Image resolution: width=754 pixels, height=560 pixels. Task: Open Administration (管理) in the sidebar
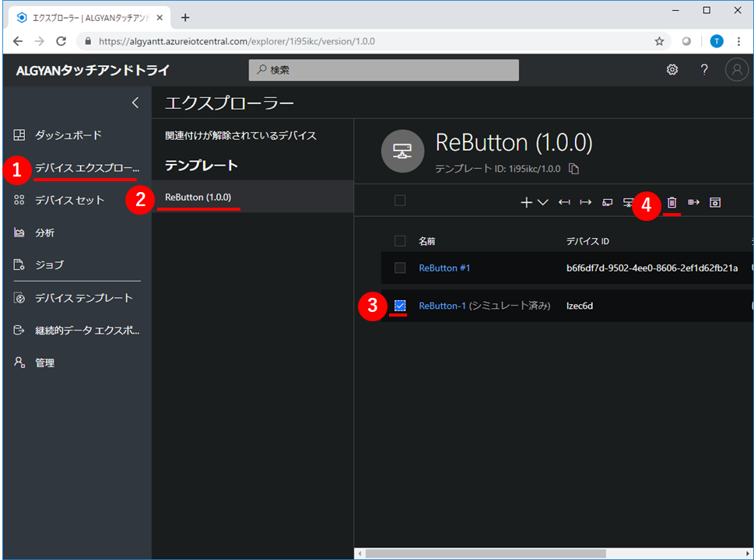click(44, 363)
